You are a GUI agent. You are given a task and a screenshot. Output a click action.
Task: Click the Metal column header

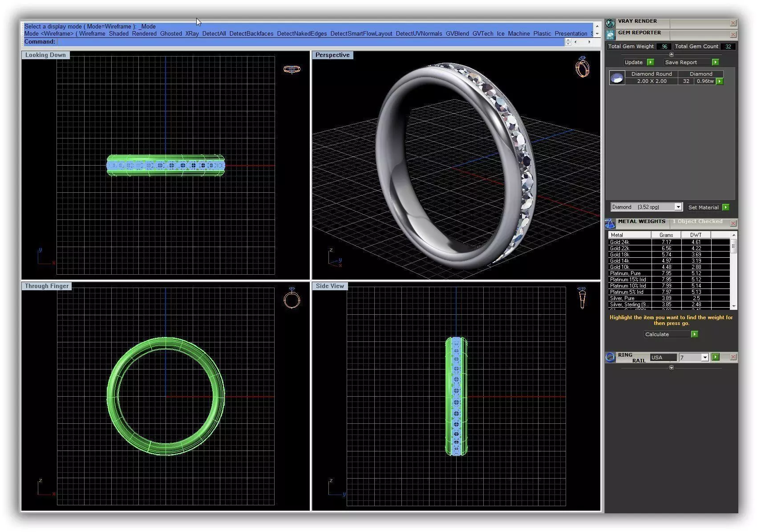pyautogui.click(x=629, y=235)
